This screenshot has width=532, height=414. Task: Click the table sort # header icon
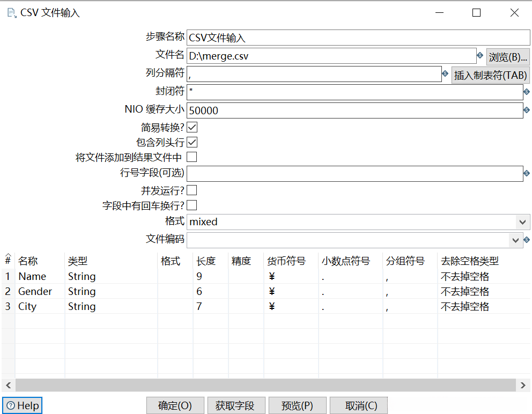tap(8, 259)
